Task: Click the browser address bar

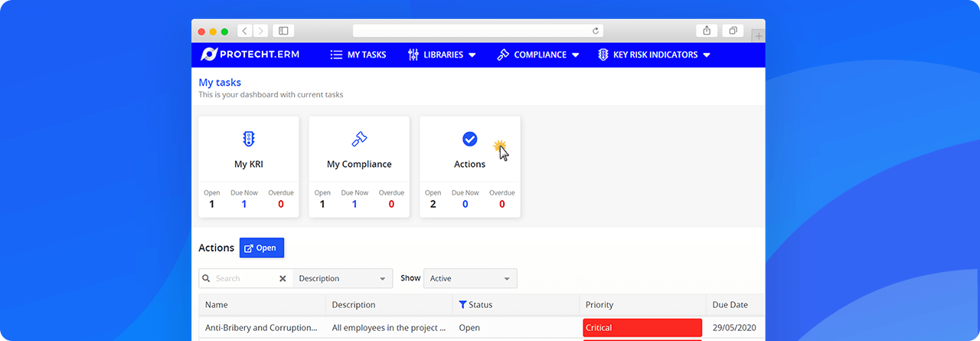Action: click(478, 31)
